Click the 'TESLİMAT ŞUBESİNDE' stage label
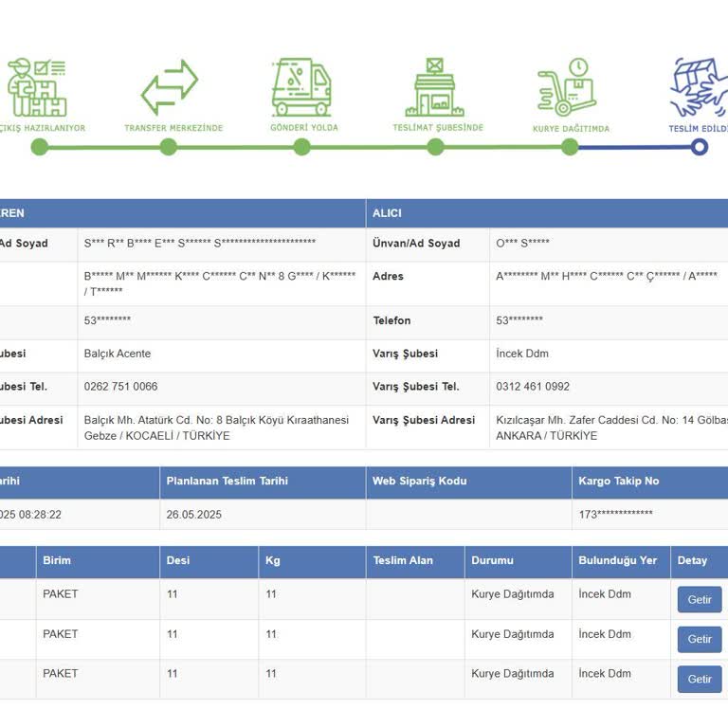The image size is (728, 728). tap(438, 127)
